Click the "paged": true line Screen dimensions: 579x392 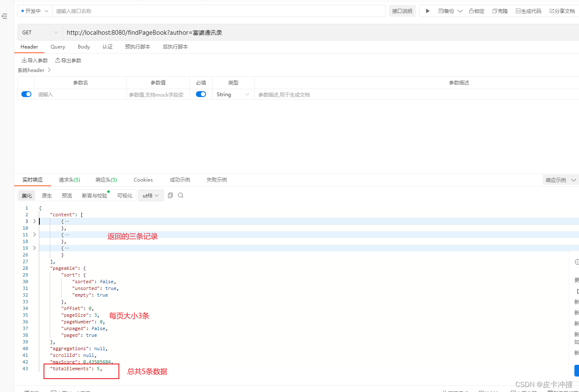point(79,335)
